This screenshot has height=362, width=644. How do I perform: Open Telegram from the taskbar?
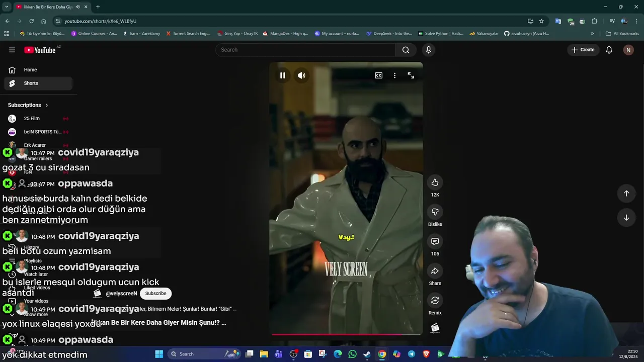411,354
